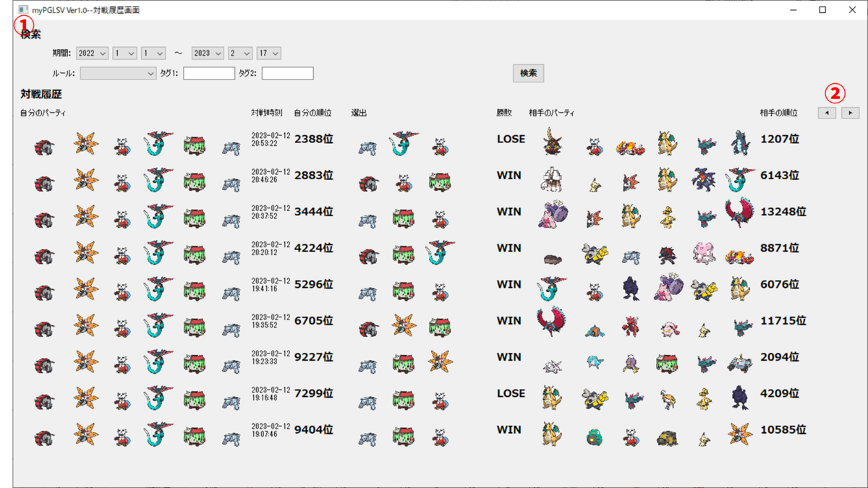Click the LOSE result in the 4209位 row
This screenshot has height=488, width=868.
click(511, 393)
